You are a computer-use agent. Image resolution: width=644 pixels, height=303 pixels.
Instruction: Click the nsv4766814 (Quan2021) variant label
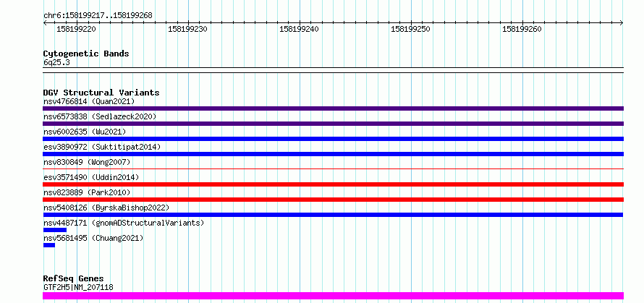tap(89, 101)
